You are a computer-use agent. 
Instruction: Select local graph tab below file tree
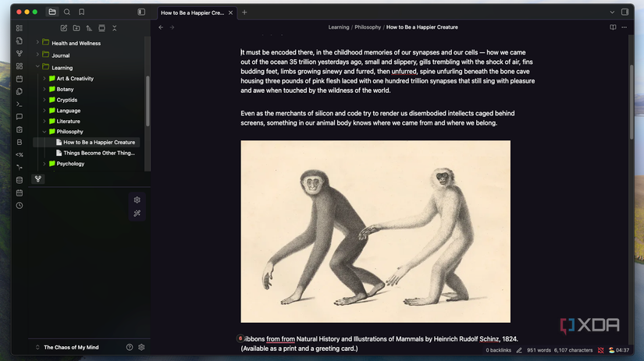(x=38, y=179)
